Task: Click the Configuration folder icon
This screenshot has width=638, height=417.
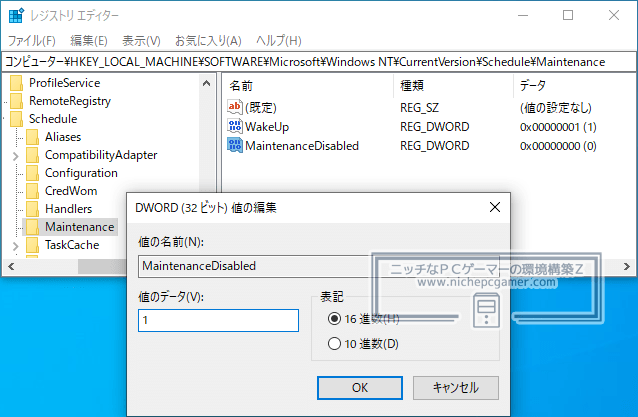Action: 33,173
